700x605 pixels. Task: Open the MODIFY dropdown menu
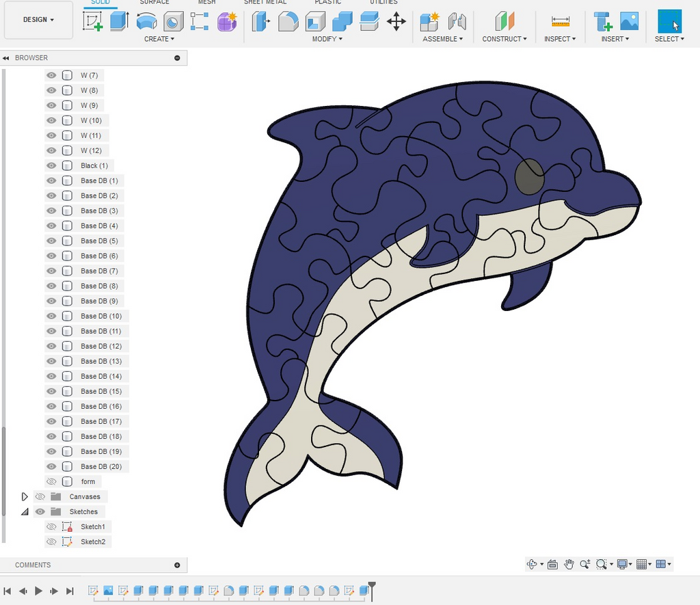(327, 39)
